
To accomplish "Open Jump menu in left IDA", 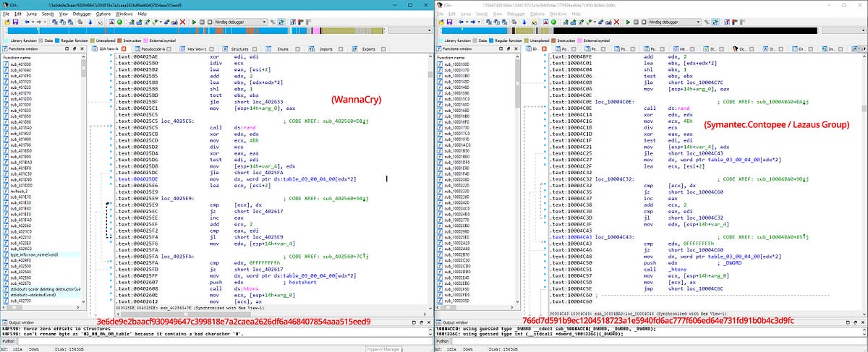I will [x=32, y=14].
